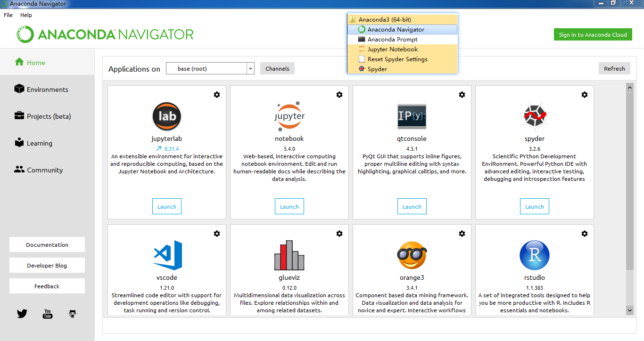Image resolution: width=644 pixels, height=341 pixels.
Task: Open the Help menu
Action: pyautogui.click(x=26, y=15)
